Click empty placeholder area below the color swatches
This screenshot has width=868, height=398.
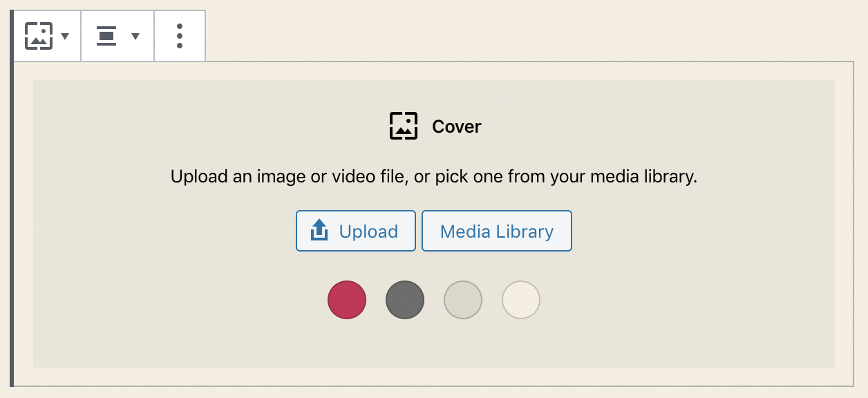coord(434,345)
